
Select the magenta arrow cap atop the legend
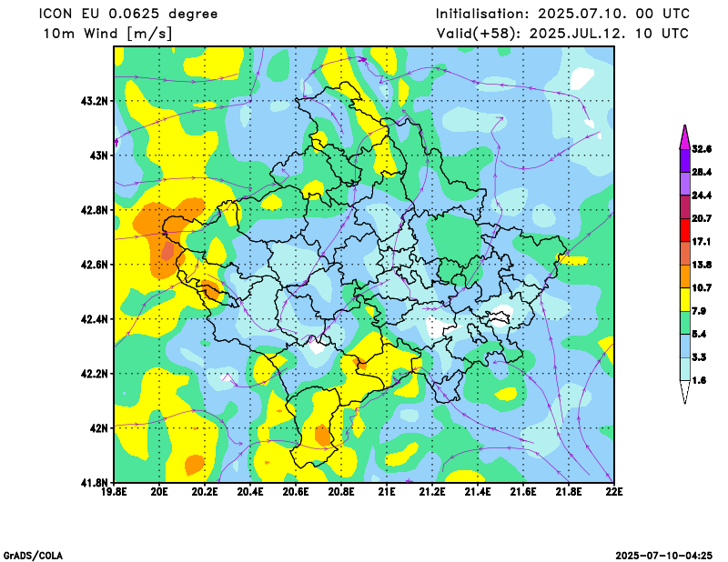click(685, 138)
